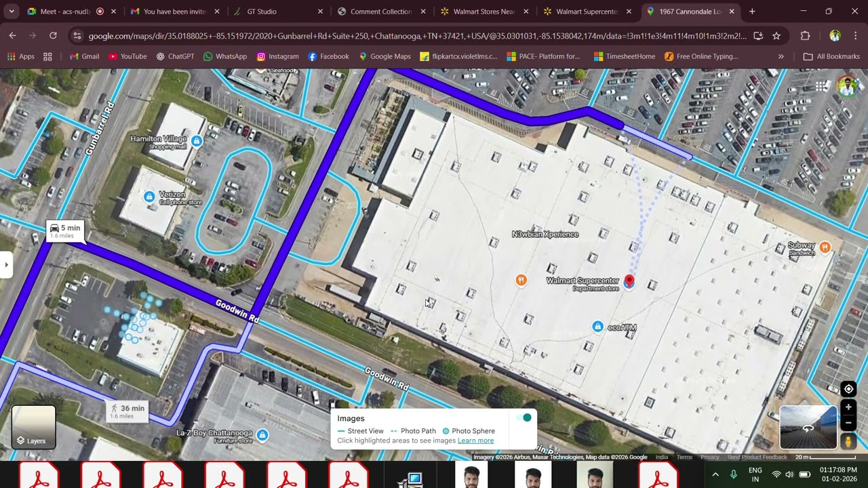Screen dimensions: 868x488
Task: Open the battery status icon in tray
Action: click(x=805, y=474)
